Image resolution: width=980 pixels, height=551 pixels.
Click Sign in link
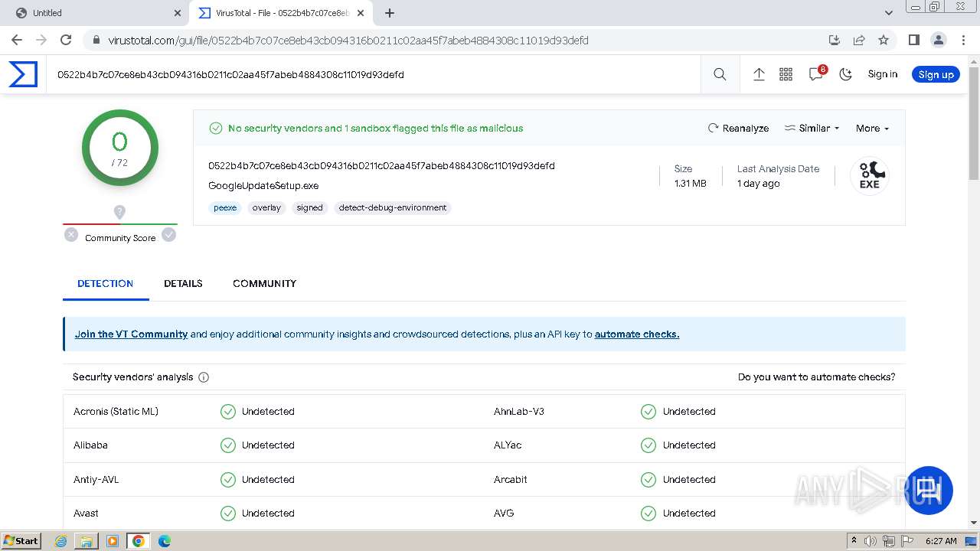(x=882, y=74)
